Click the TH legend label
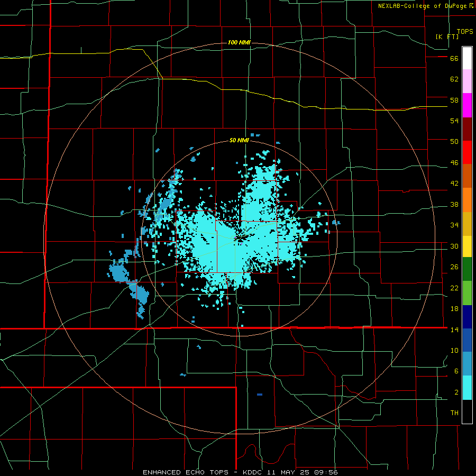476x476 pixels. point(454,413)
